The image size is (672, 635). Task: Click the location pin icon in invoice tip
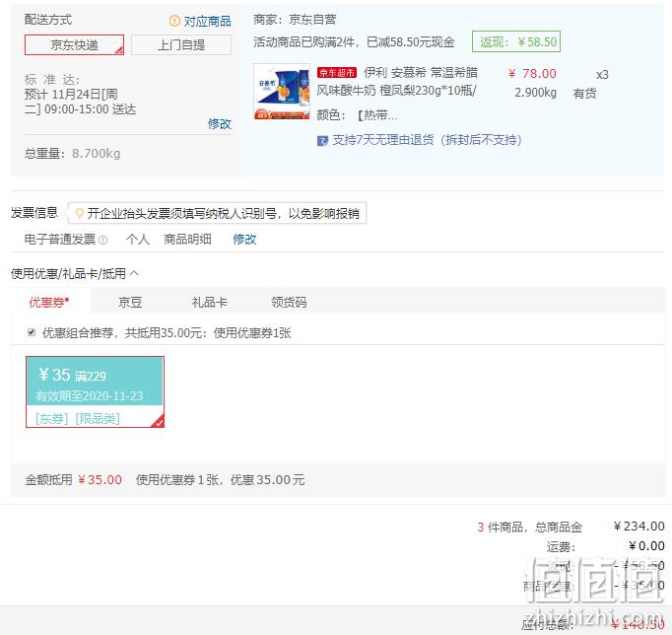[x=79, y=213]
